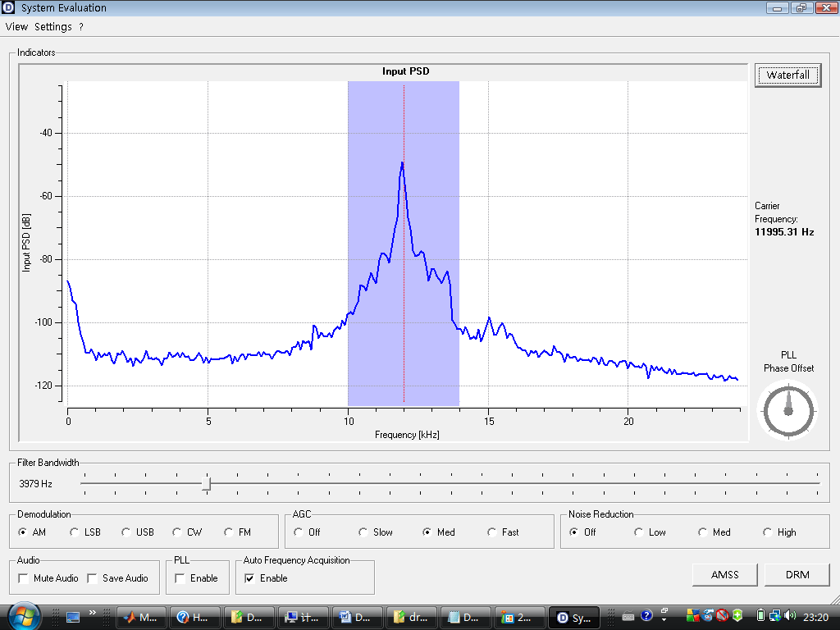This screenshot has width=840, height=630.
Task: Switch to MATLAB taskbar button
Action: [140, 617]
